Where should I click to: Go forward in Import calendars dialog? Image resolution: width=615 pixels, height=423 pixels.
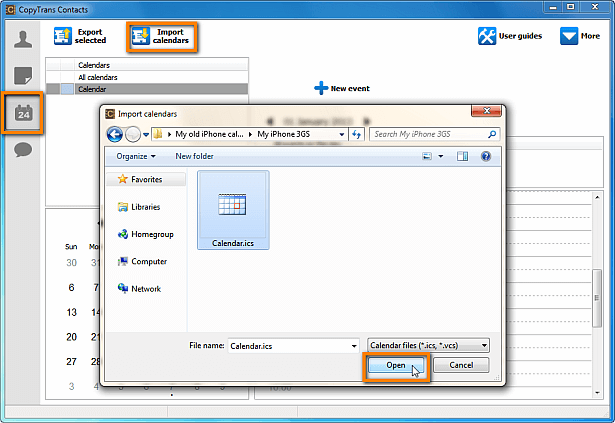point(133,135)
